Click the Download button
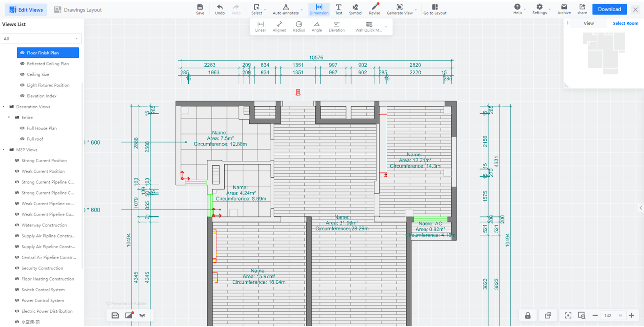 tap(609, 9)
